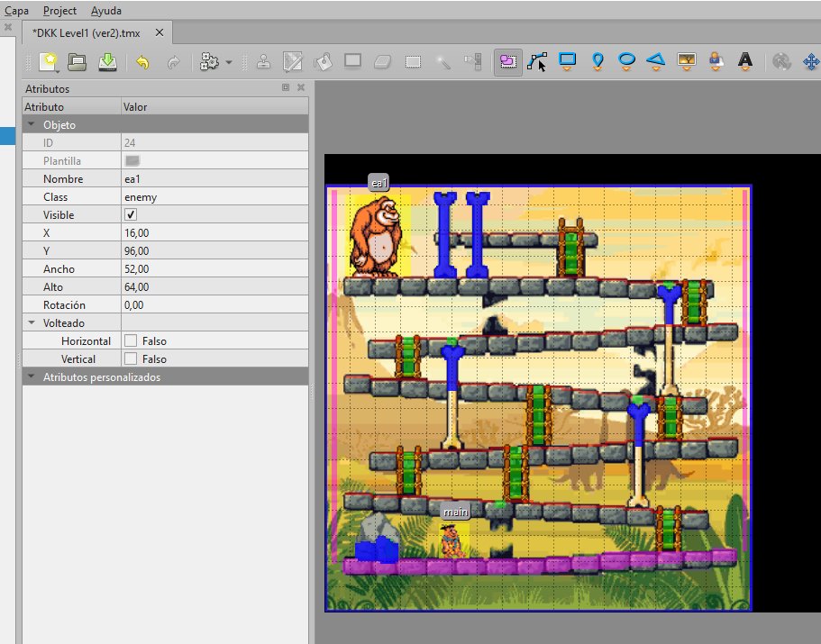This screenshot has height=644, width=821.
Task: Click the Redo arrow icon
Action: (x=173, y=63)
